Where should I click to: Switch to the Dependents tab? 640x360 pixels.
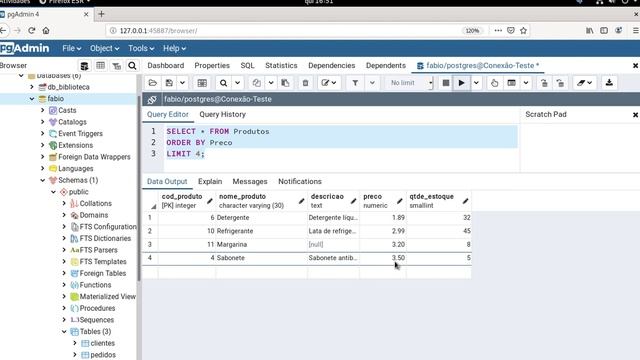pyautogui.click(x=386, y=65)
